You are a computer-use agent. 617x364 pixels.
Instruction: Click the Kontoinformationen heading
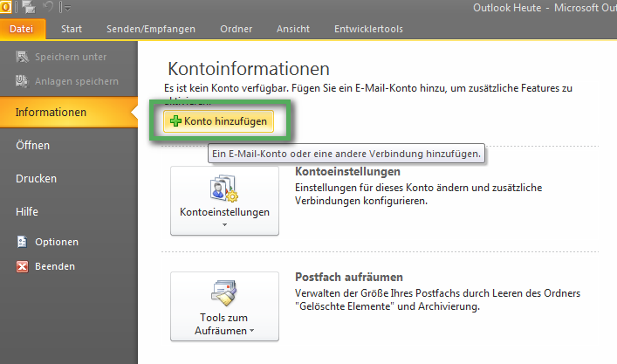pyautogui.click(x=249, y=69)
